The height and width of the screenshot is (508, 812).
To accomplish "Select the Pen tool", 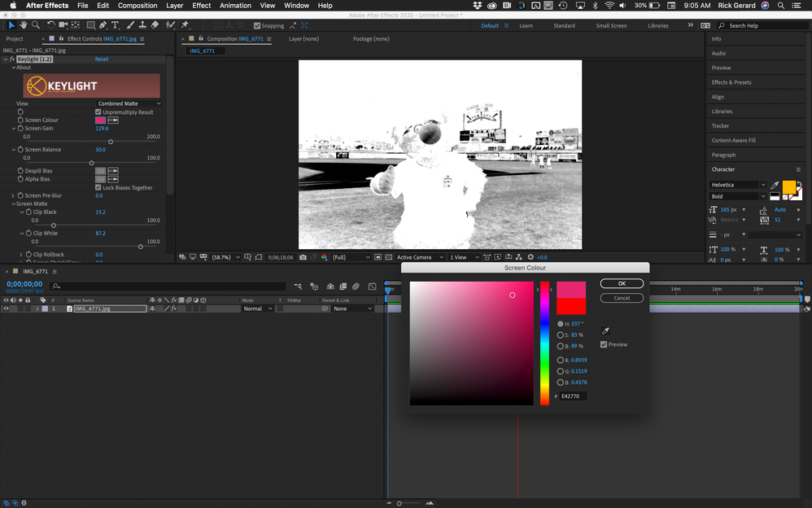I will pos(103,25).
